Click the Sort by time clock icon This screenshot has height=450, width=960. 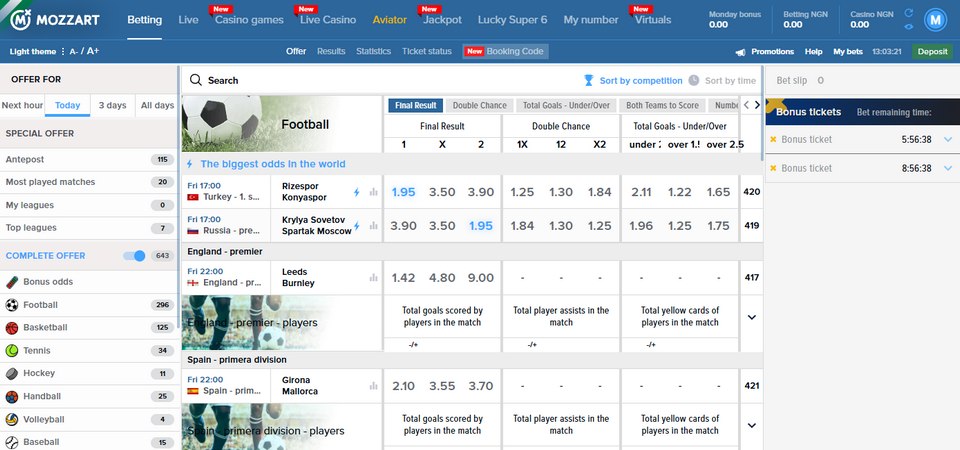pyautogui.click(x=694, y=80)
